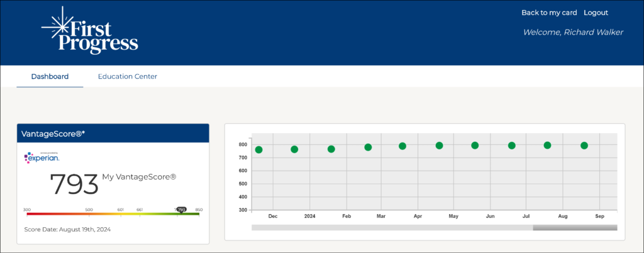Select data point between Dec and 2024 labels
The width and height of the screenshot is (644, 253).
(294, 149)
